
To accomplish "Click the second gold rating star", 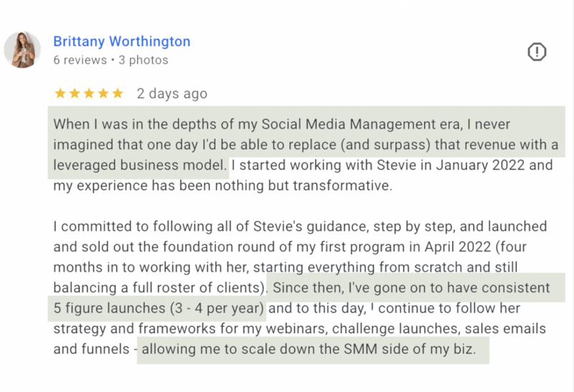I will point(75,94).
